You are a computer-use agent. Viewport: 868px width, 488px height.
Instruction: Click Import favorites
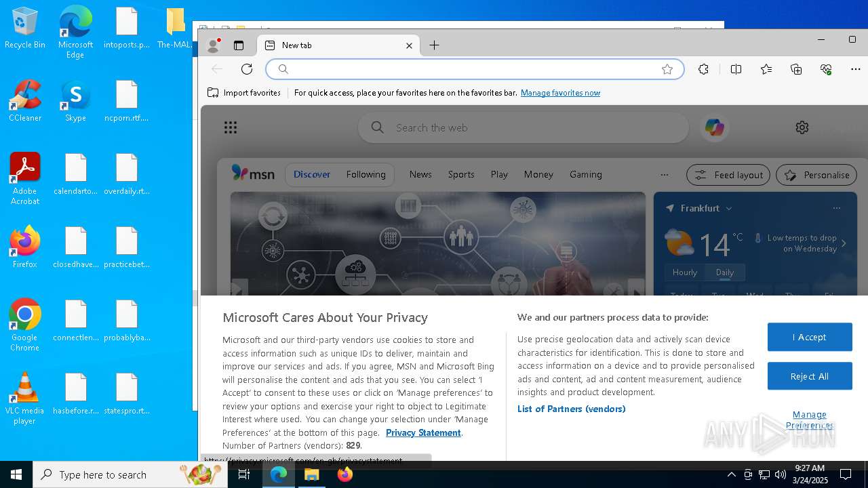click(244, 93)
